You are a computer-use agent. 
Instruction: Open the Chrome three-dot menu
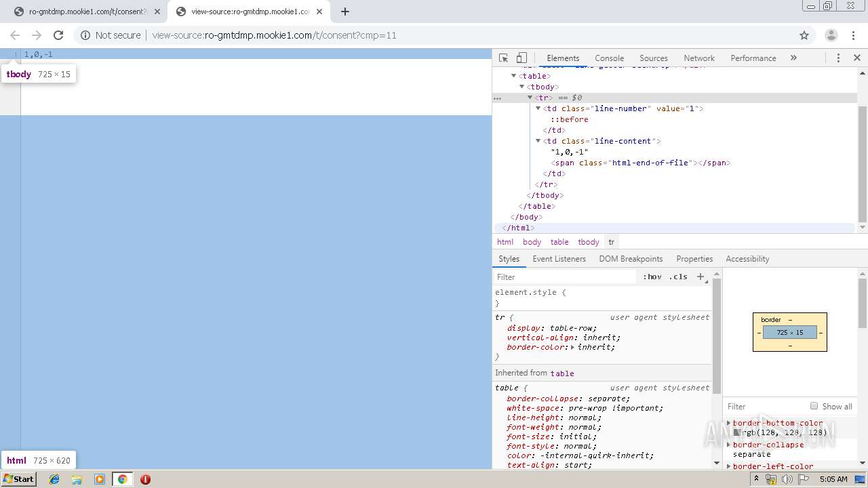853,35
